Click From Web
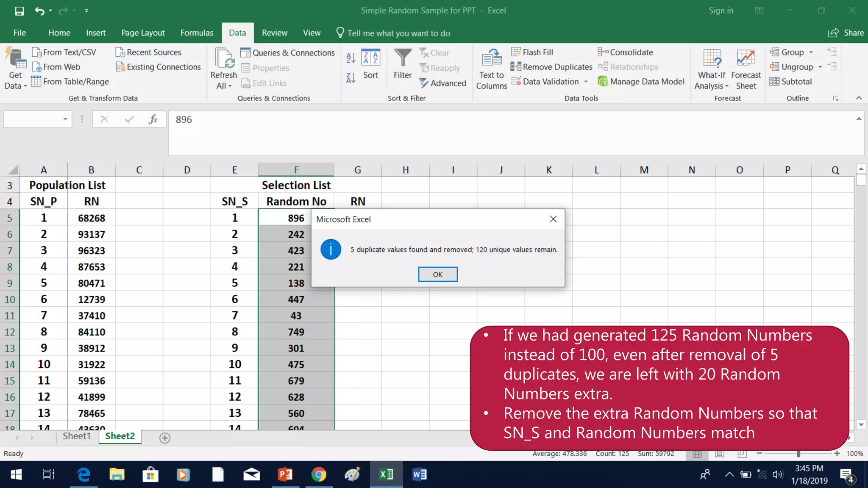The width and height of the screenshot is (868, 488). 56,67
